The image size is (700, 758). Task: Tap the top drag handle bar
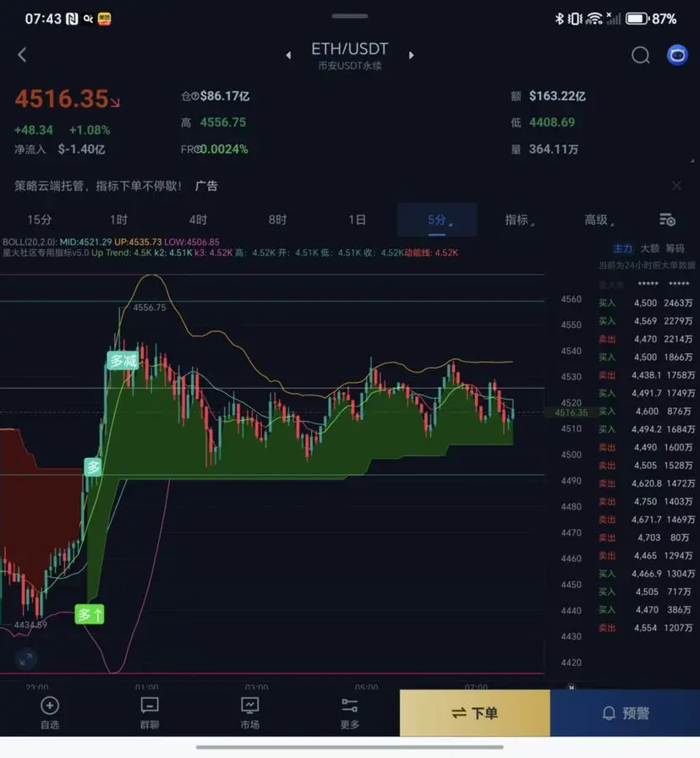point(350,16)
